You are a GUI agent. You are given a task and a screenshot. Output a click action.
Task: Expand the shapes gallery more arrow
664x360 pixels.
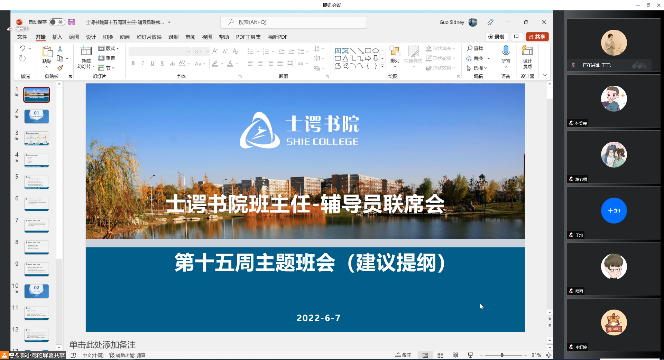click(382, 66)
